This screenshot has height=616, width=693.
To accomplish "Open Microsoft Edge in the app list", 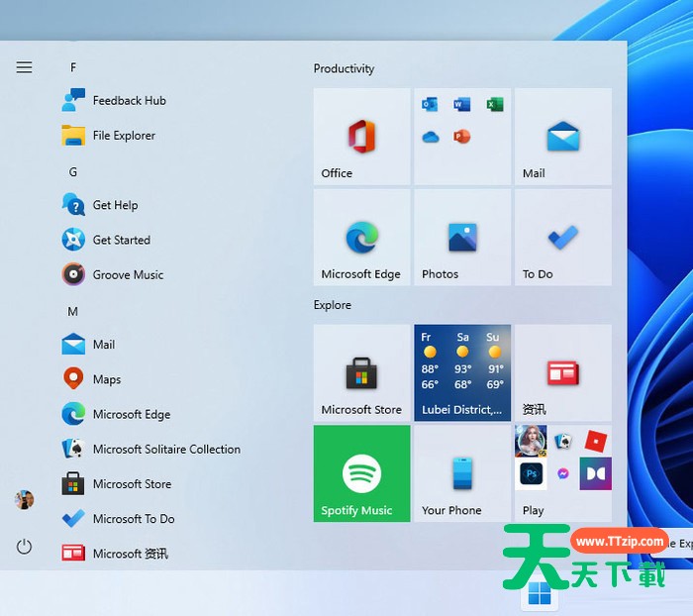I will coord(116,414).
